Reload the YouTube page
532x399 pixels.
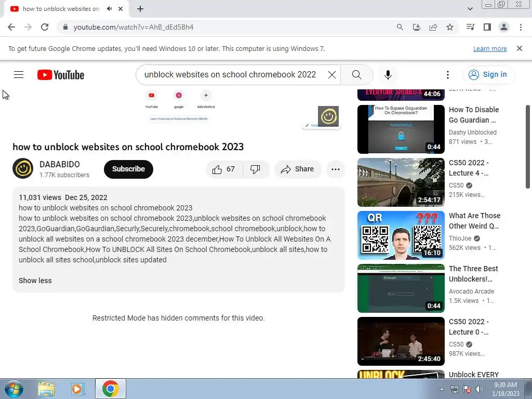tap(45, 27)
